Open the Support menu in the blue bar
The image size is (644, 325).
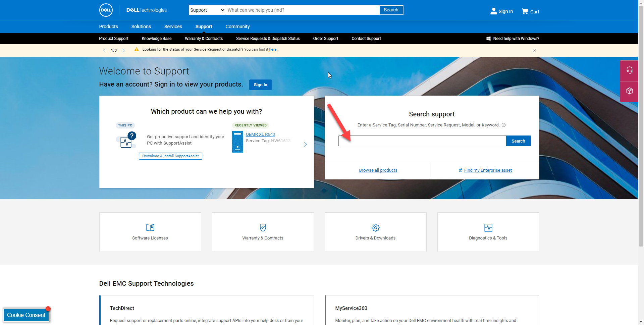(x=204, y=26)
